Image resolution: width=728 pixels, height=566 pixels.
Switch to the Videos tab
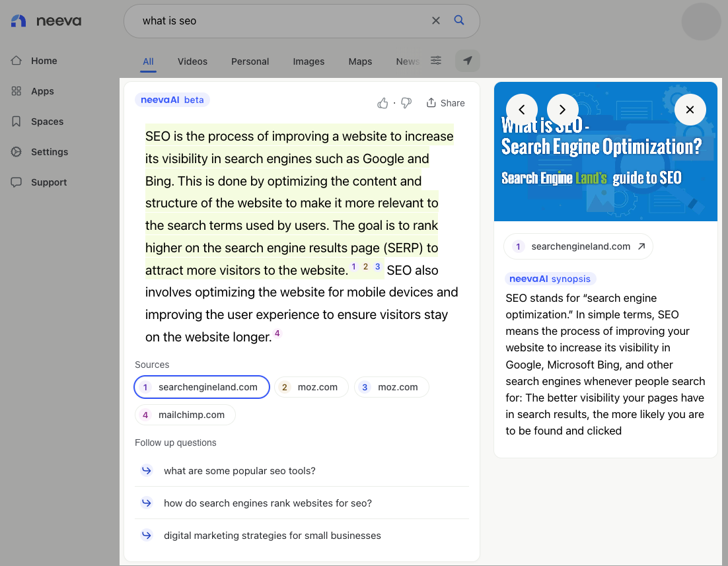192,61
